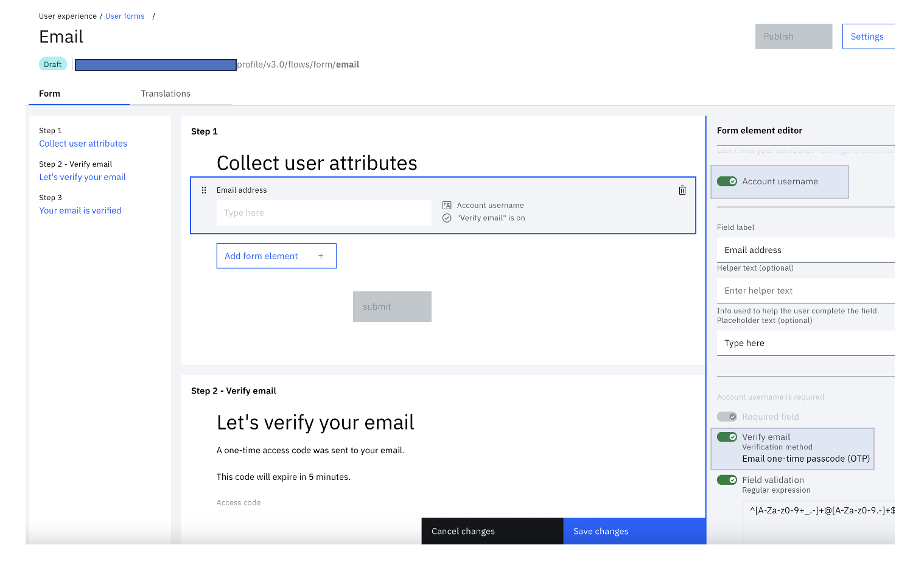The image size is (924, 573).
Task: Turn off the Field validation switch
Action: 727,480
